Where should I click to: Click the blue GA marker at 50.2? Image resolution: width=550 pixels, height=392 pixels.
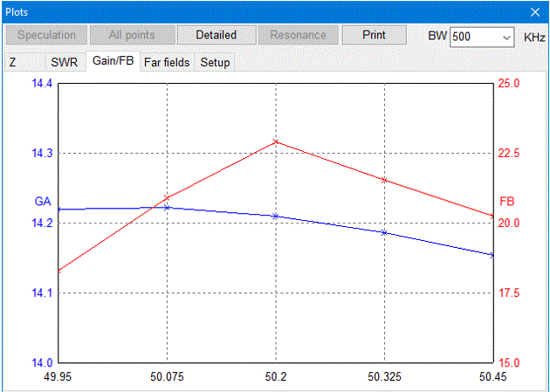[x=276, y=216]
